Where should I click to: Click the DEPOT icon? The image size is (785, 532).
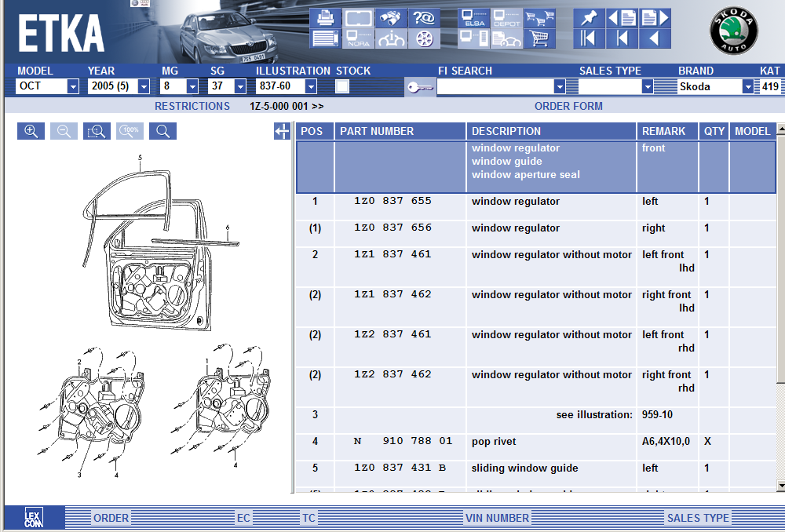[506, 18]
